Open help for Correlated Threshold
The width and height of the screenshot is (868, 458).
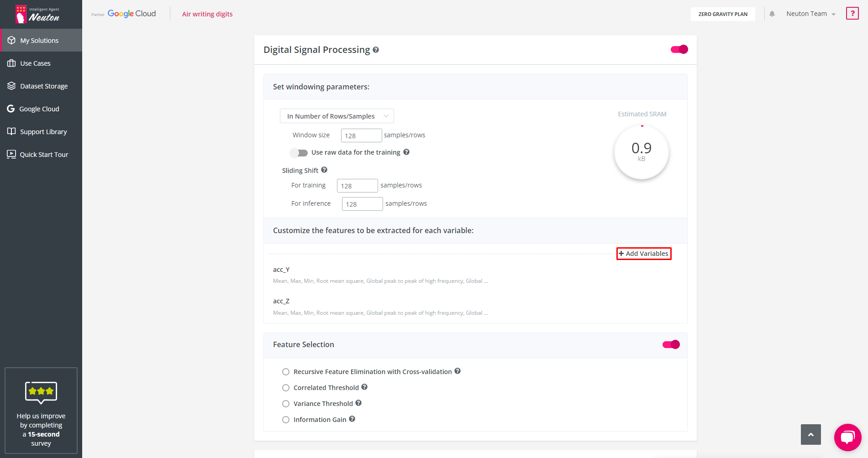pyautogui.click(x=364, y=387)
